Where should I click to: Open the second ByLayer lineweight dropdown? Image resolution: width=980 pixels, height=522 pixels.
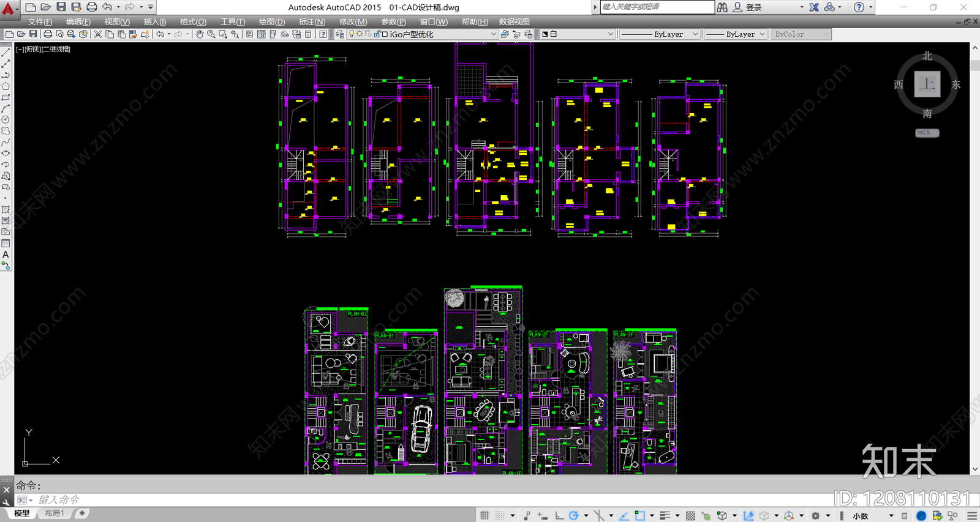pos(736,34)
